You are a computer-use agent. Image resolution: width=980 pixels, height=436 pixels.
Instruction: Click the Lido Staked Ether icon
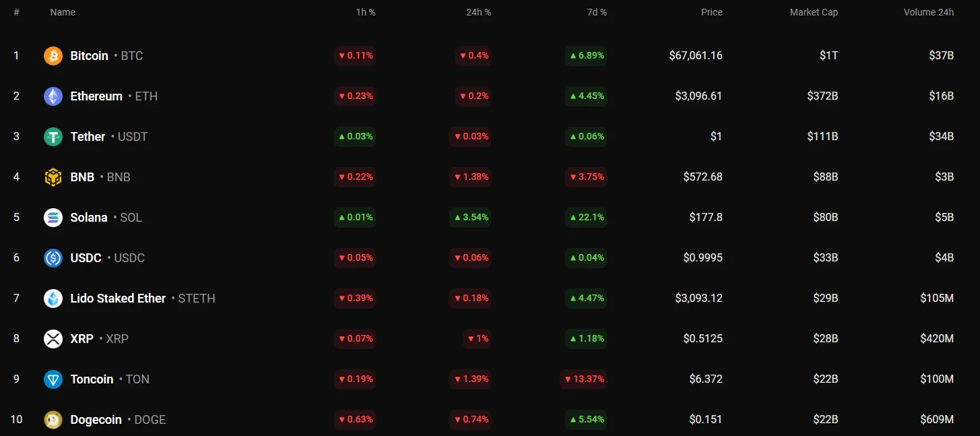click(53, 299)
